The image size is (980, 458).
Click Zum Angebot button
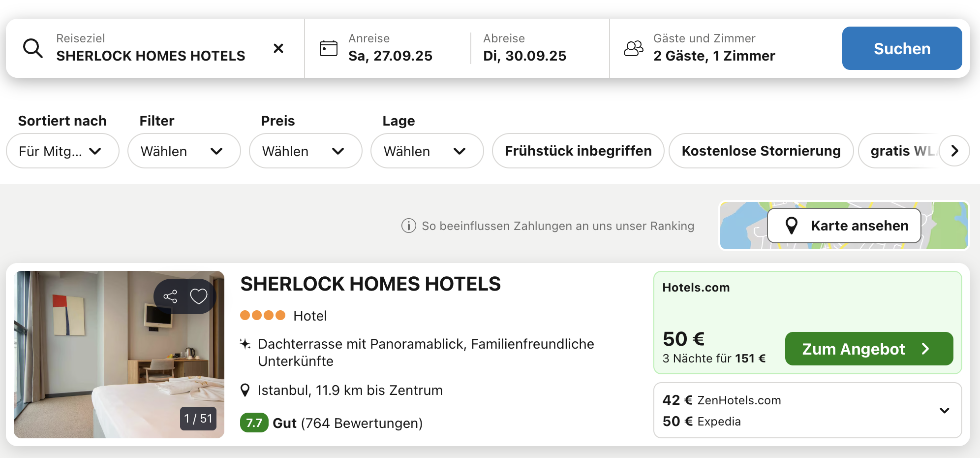869,349
